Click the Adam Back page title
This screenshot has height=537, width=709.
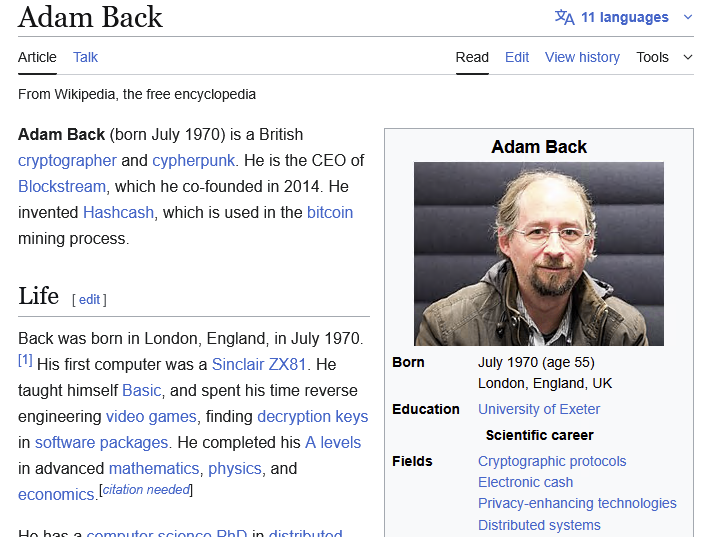coord(90,17)
